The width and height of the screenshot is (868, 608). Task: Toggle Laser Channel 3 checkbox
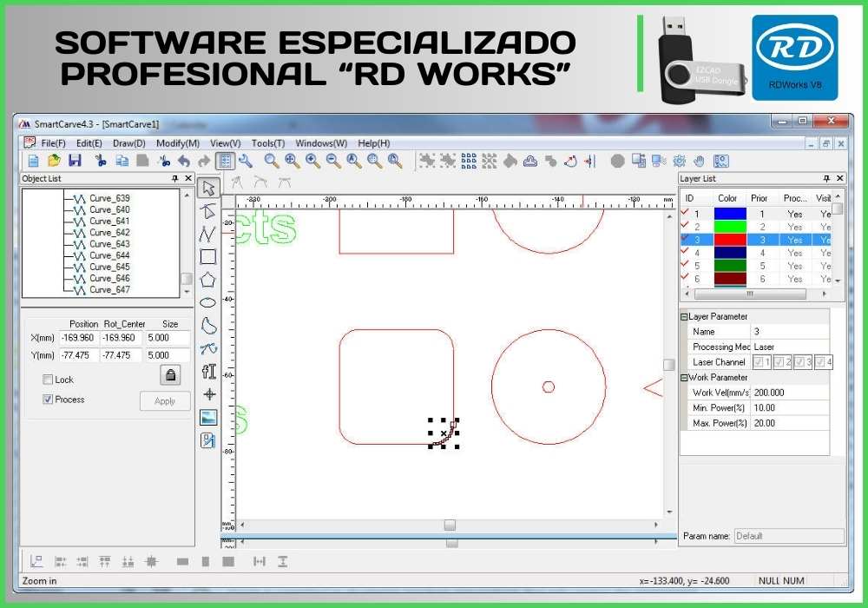[800, 362]
